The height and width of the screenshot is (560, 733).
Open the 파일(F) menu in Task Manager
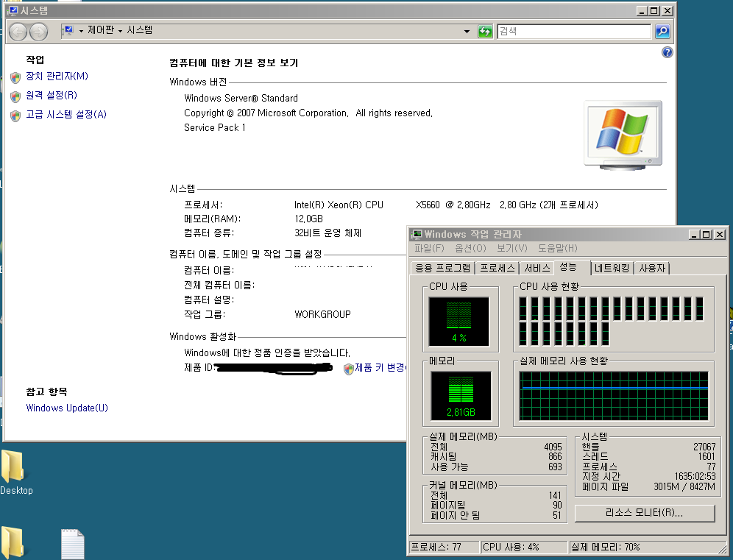429,248
